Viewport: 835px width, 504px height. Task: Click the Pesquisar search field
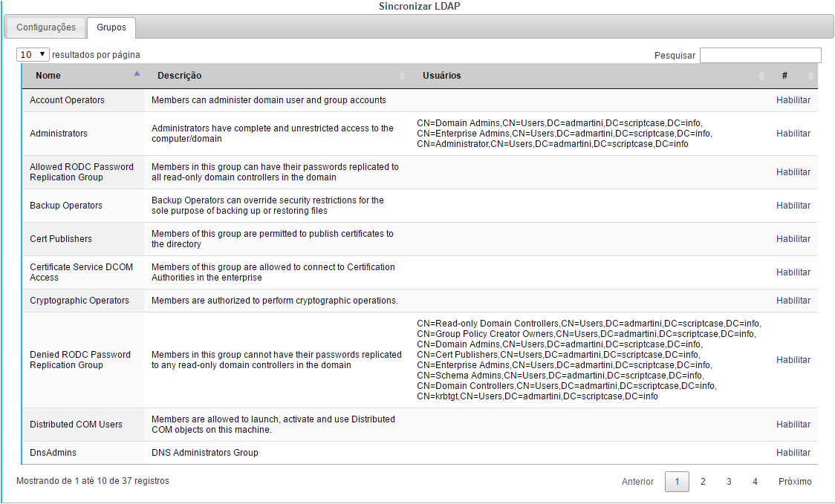[x=760, y=56]
